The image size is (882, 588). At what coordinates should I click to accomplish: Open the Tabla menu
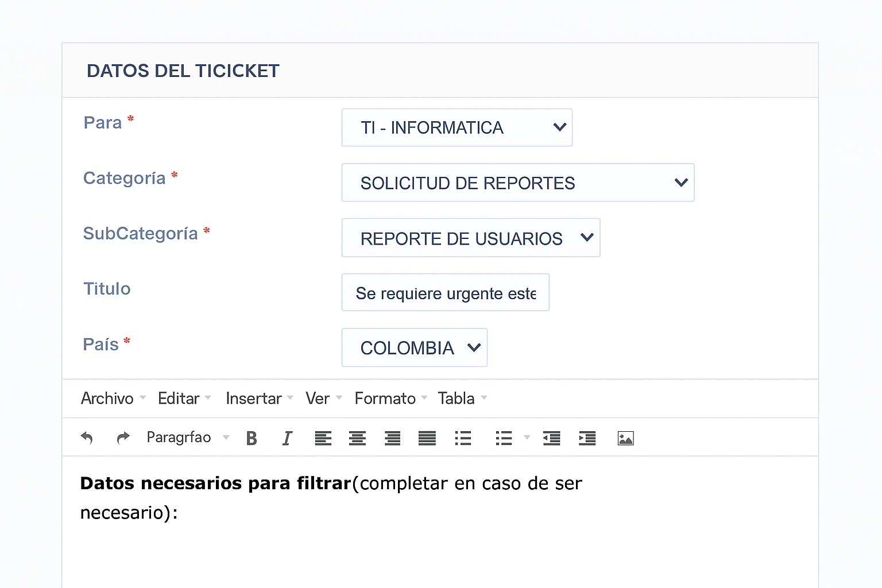point(457,398)
